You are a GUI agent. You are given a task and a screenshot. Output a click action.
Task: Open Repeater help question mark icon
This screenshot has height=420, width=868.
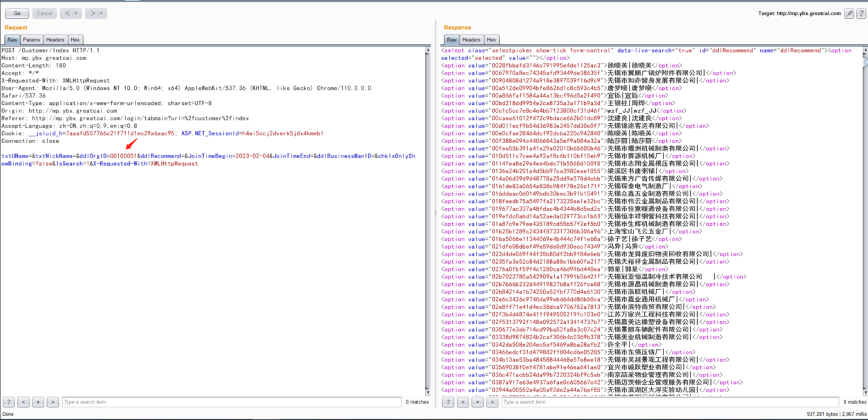point(861,13)
